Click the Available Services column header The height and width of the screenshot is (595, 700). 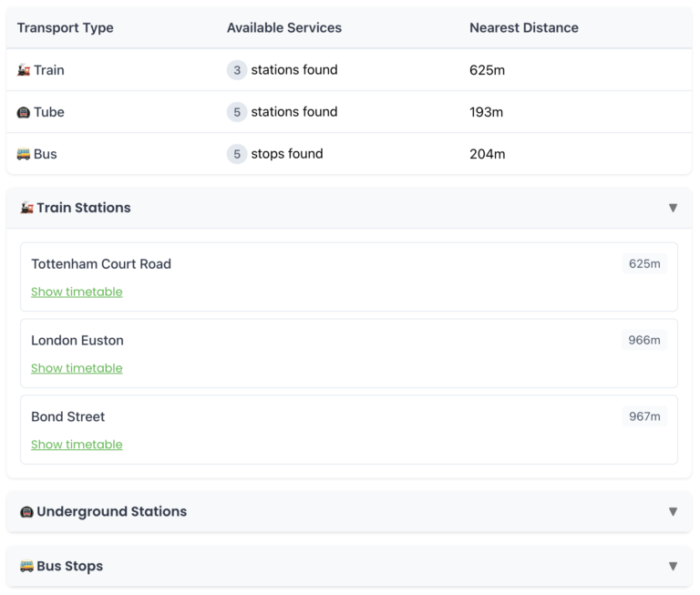point(284,28)
